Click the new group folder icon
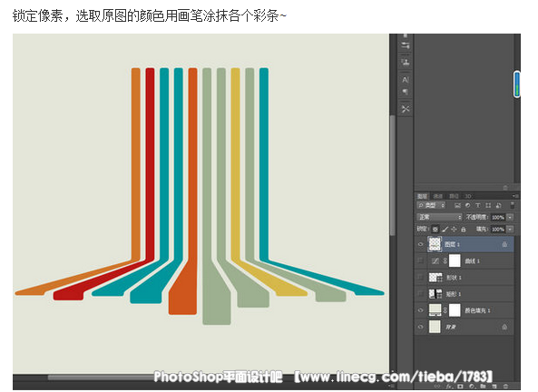 (483, 387)
